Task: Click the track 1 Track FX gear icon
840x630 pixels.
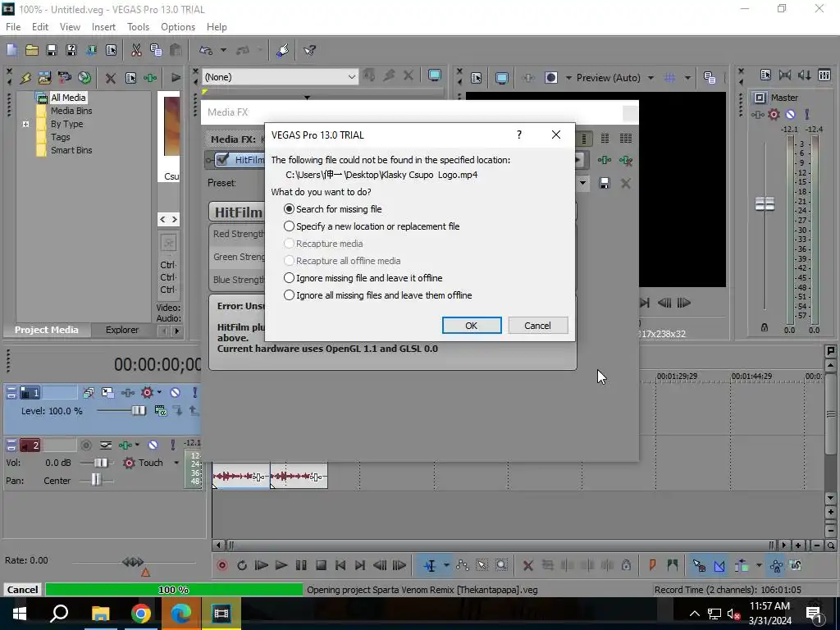Action: (x=147, y=393)
